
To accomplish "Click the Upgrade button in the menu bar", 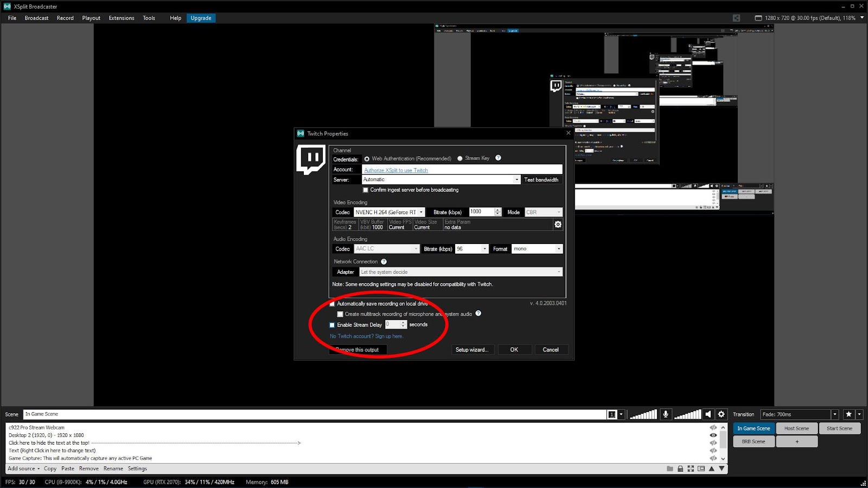I will [x=201, y=18].
